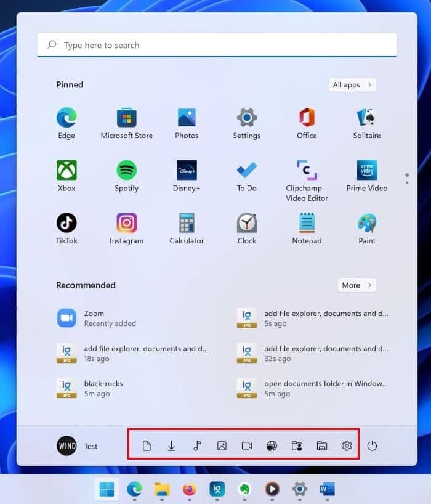Launch Disney+ app

[187, 176]
